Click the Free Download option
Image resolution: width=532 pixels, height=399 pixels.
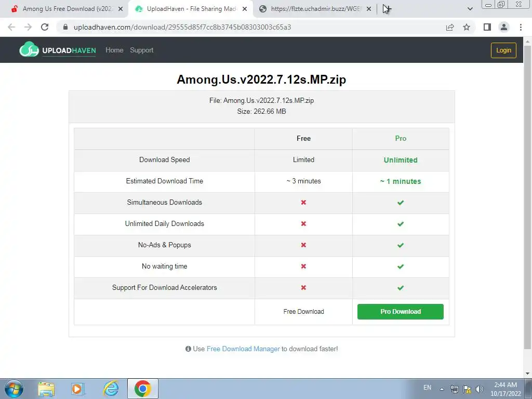(x=303, y=312)
